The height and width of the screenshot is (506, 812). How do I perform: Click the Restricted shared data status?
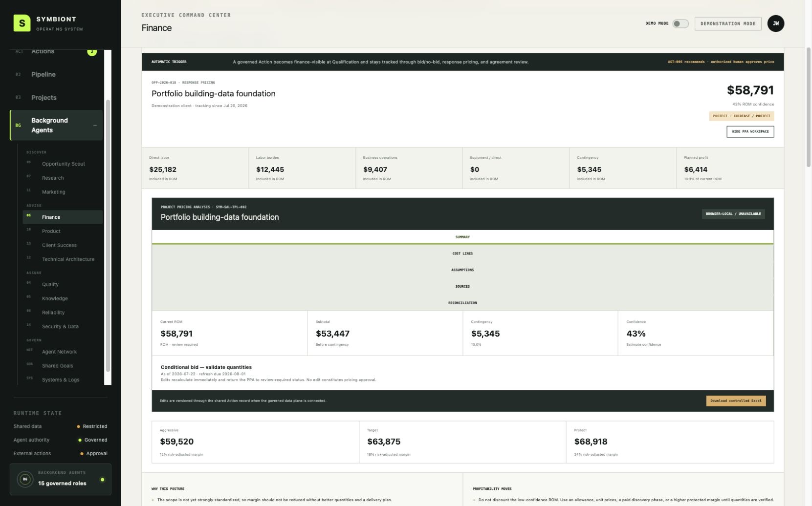pyautogui.click(x=92, y=427)
